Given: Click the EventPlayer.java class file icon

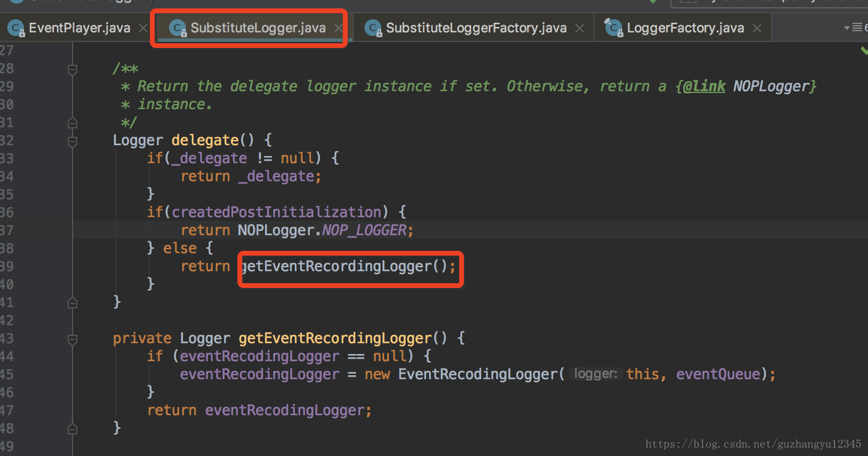Looking at the screenshot, I should (x=17, y=28).
